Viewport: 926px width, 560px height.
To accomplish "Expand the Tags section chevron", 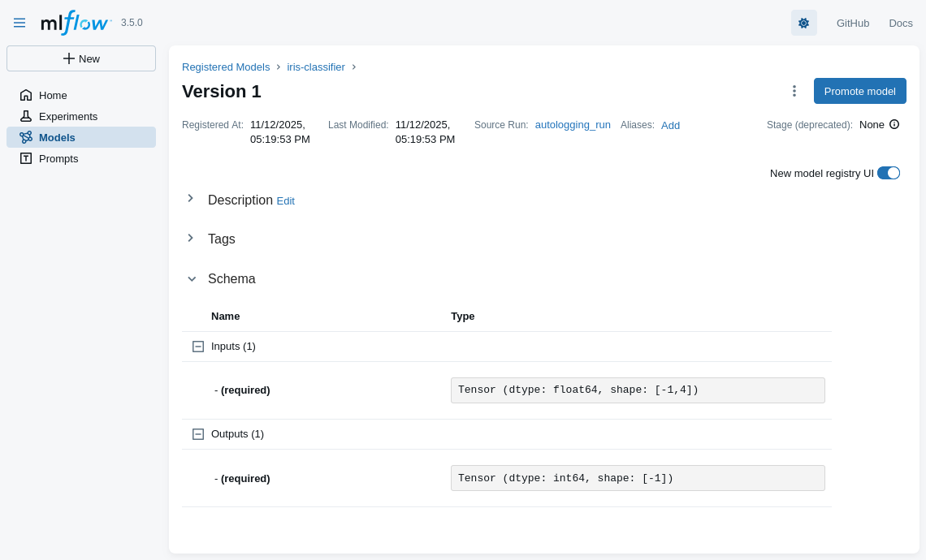I will (191, 238).
